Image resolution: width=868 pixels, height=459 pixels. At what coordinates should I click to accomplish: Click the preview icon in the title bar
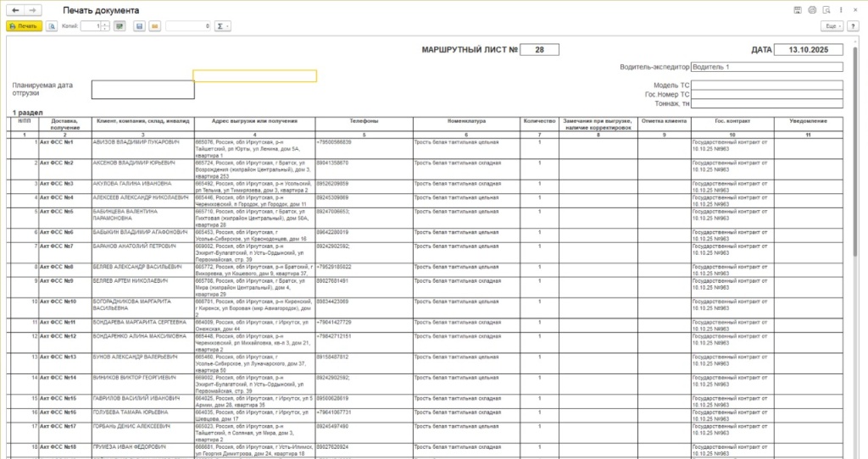[826, 9]
